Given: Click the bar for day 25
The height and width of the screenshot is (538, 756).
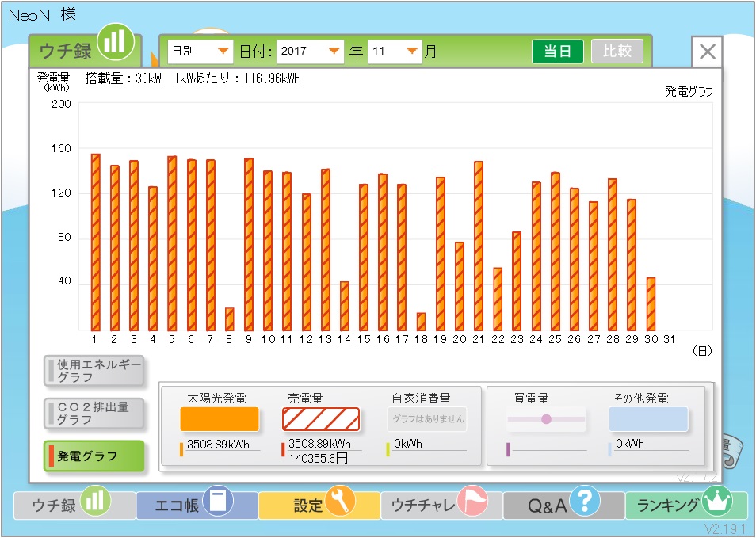Looking at the screenshot, I should click(555, 252).
